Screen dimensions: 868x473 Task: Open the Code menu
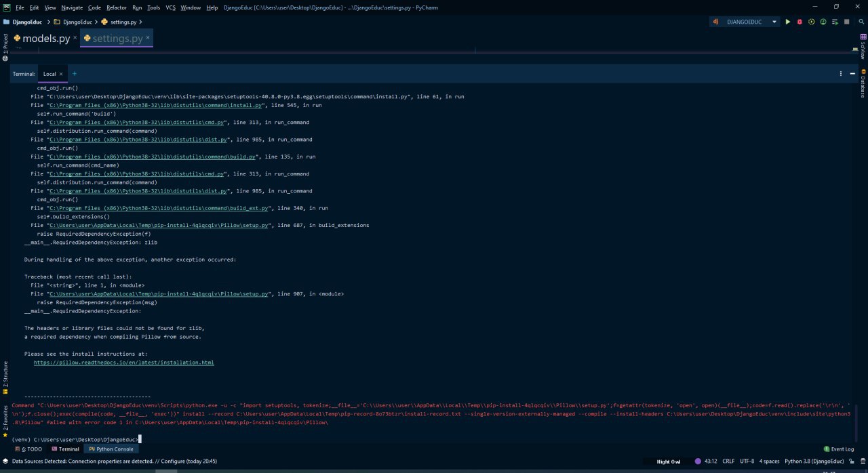(94, 7)
